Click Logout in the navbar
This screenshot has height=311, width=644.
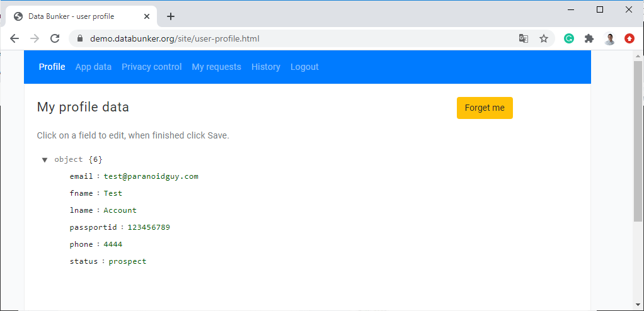(304, 67)
